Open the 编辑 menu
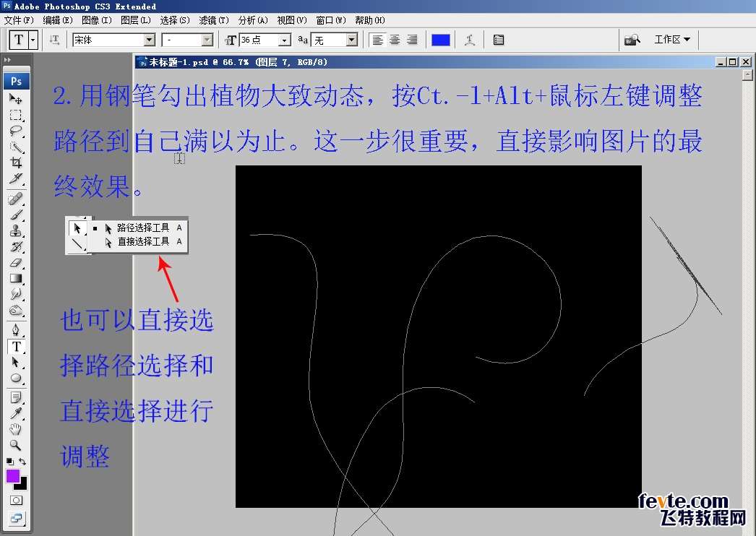The height and width of the screenshot is (536, 756). point(58,20)
